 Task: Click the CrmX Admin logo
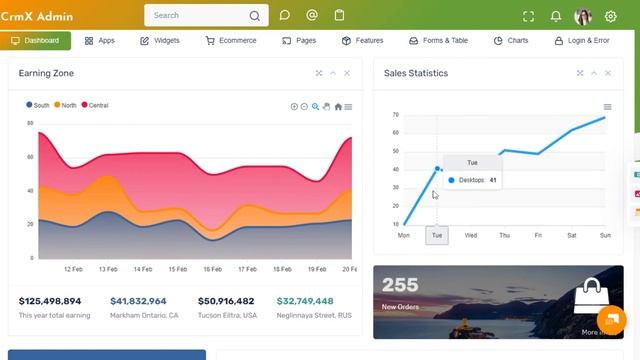[37, 16]
